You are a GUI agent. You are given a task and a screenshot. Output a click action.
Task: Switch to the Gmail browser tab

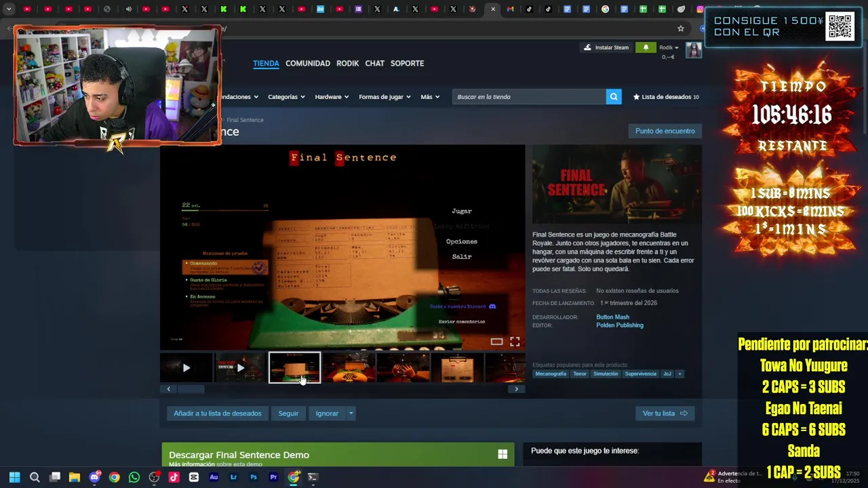(510, 9)
